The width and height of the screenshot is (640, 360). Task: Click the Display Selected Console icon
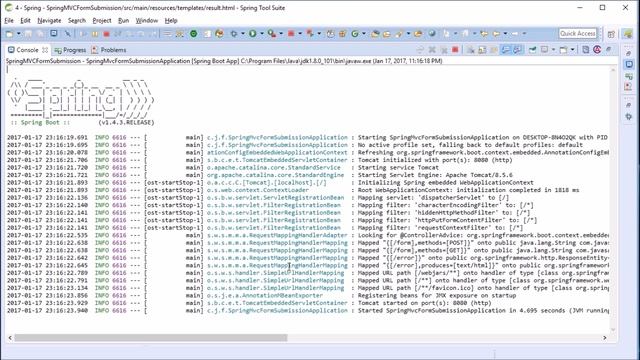click(544, 49)
